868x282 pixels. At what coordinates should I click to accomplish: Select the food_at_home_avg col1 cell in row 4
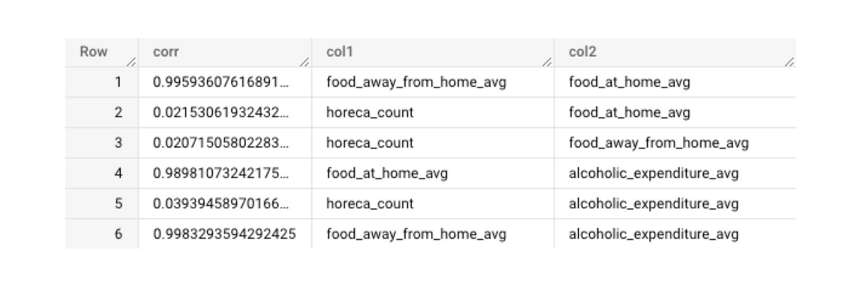click(387, 173)
